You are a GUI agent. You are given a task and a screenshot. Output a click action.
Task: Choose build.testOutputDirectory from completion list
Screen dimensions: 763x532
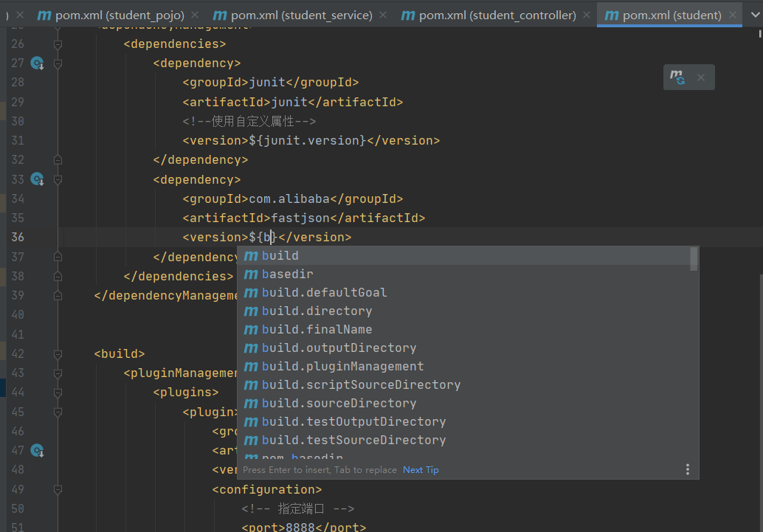pyautogui.click(x=463, y=422)
